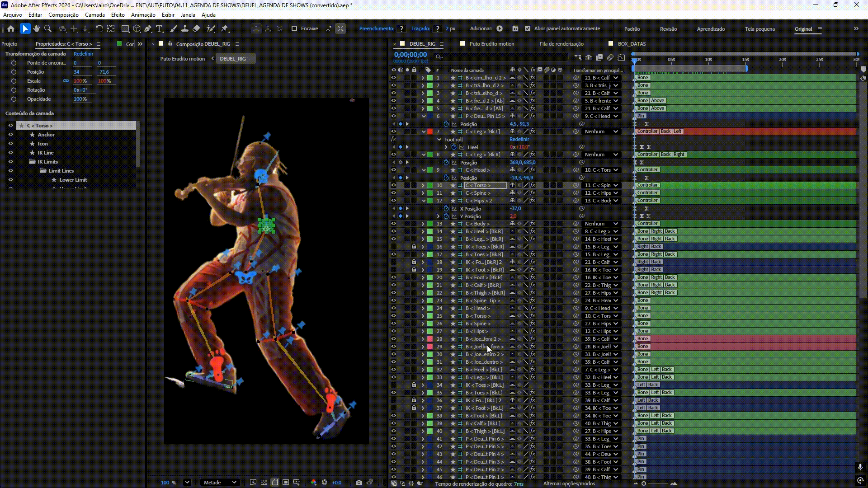Screen dimensions: 868x488
Task: Open the parent dropdown of C < Head > layer
Action: (x=601, y=170)
